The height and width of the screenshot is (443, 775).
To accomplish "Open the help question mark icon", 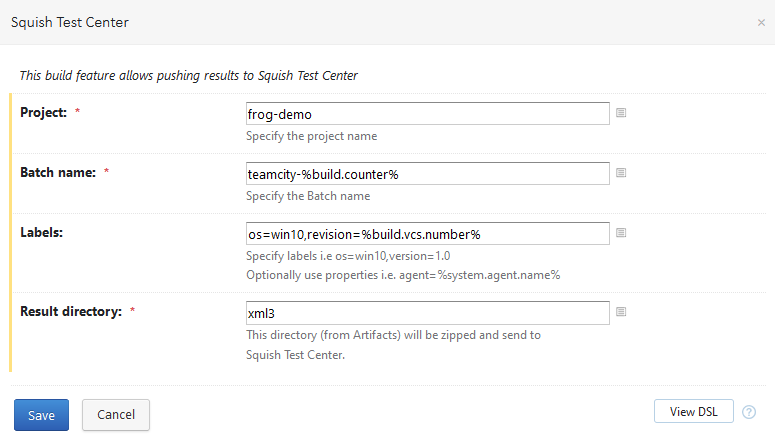I will coord(749,412).
